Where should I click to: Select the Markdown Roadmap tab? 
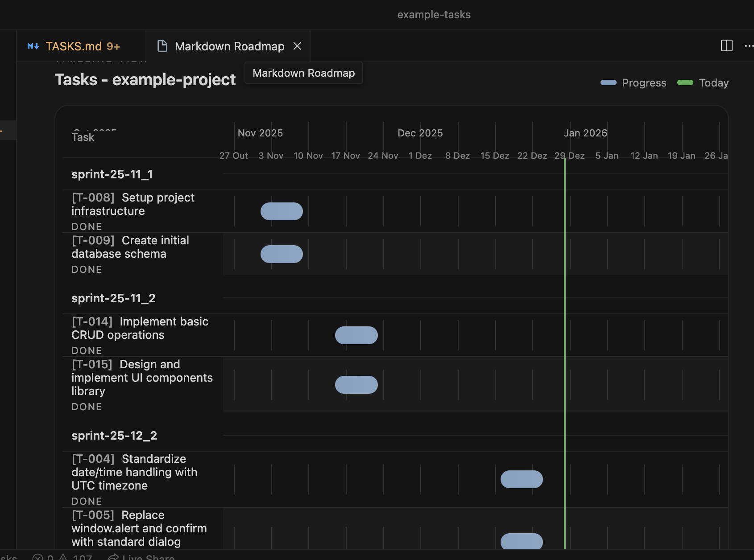[229, 46]
